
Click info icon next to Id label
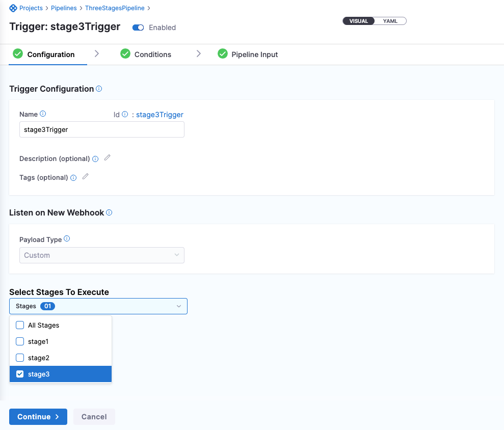[x=125, y=115]
